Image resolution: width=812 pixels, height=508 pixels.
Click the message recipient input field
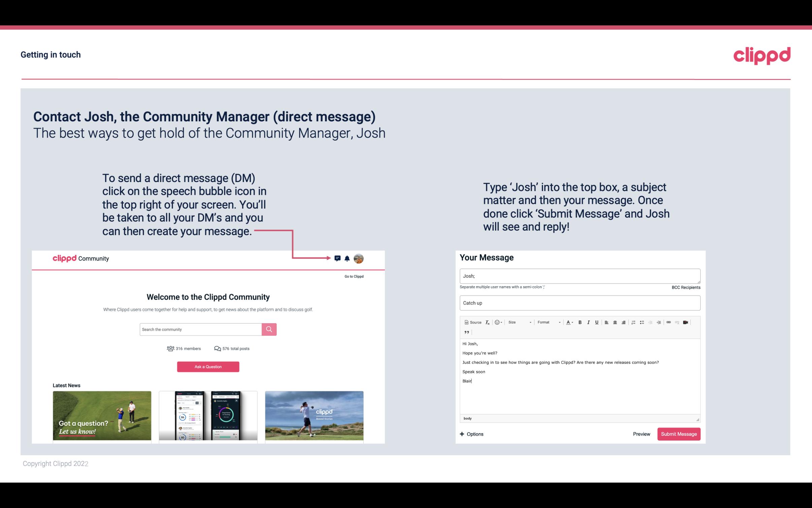(580, 276)
